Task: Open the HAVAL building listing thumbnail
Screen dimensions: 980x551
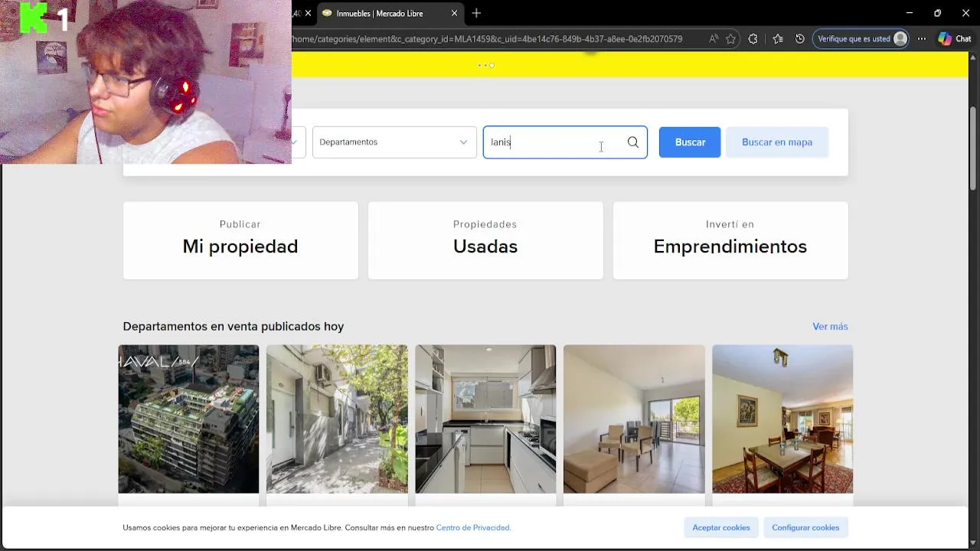Action: point(188,419)
